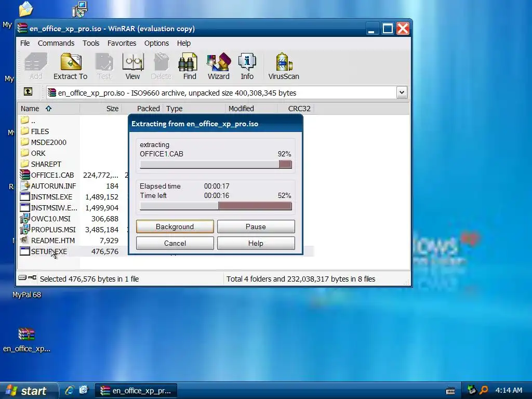Click the search tray icon
This screenshot has height=399, width=532.
click(x=484, y=390)
